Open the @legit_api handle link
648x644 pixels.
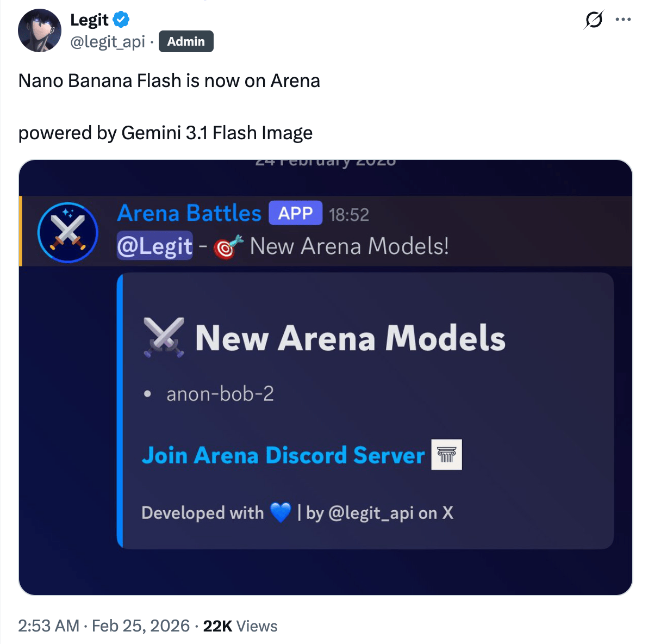108,42
